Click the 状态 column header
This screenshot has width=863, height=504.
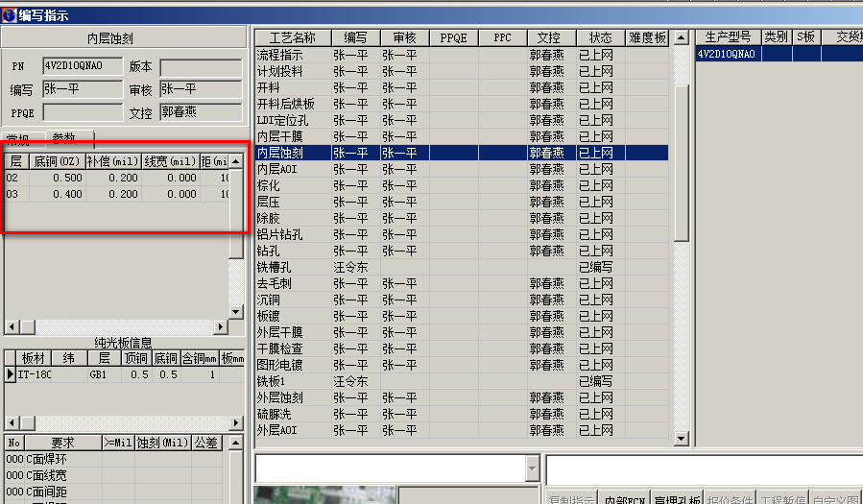coord(600,37)
